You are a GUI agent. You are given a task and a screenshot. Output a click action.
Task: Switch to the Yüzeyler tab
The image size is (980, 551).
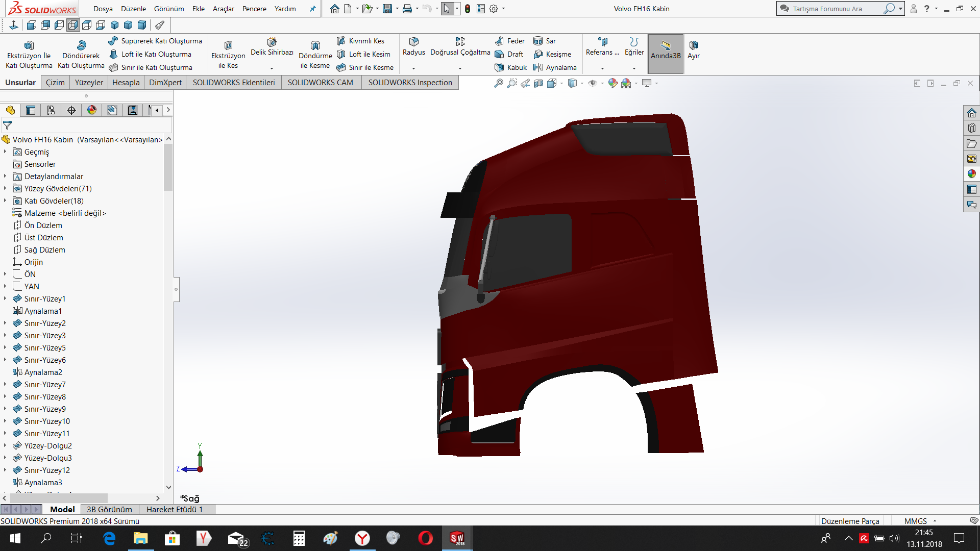89,83
